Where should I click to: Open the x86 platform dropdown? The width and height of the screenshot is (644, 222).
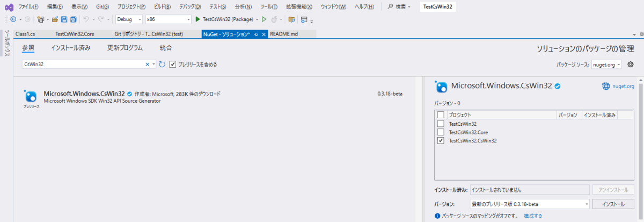(x=168, y=19)
